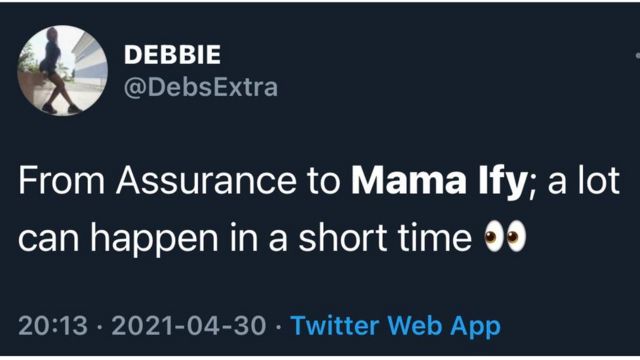The image size is (640, 360).
Task: Open the @DebsExtra handle link
Action: click(201, 87)
